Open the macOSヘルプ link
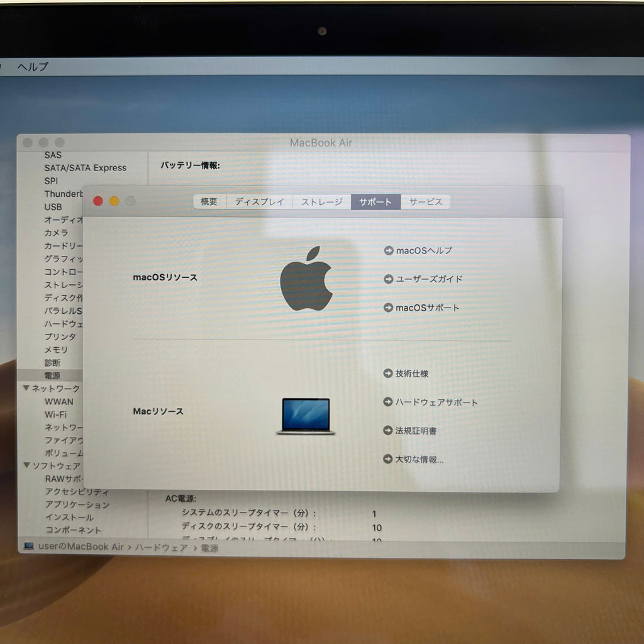The height and width of the screenshot is (644, 644). click(x=424, y=250)
